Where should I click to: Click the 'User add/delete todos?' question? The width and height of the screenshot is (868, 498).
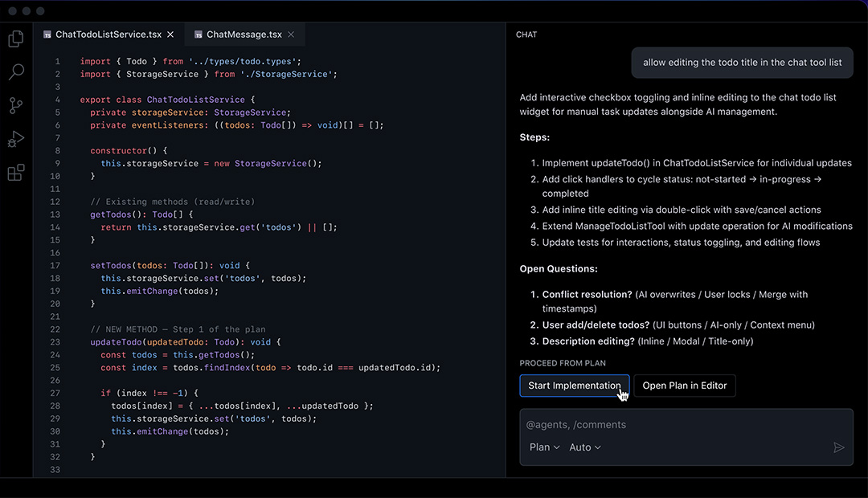tap(678, 325)
